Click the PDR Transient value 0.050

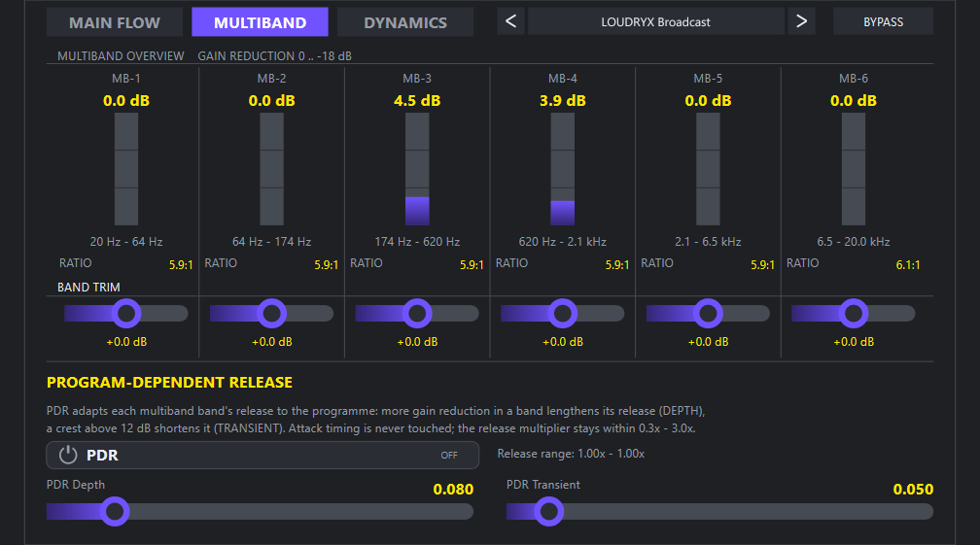pyautogui.click(x=913, y=490)
